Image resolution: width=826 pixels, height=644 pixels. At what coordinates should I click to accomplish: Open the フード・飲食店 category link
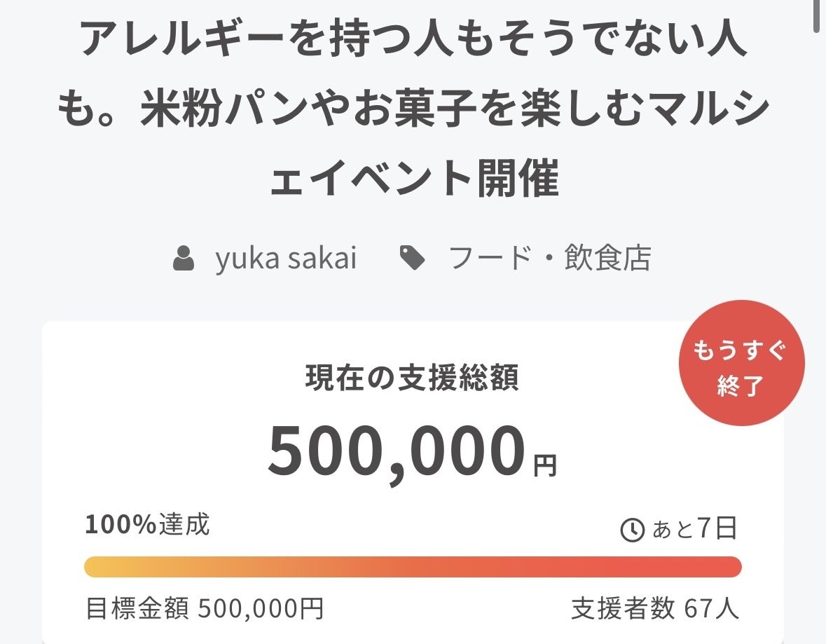click(549, 259)
